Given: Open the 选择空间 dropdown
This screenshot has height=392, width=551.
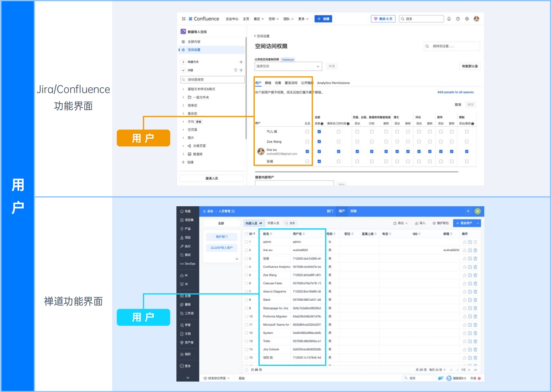Looking at the screenshot, I should click(288, 66).
